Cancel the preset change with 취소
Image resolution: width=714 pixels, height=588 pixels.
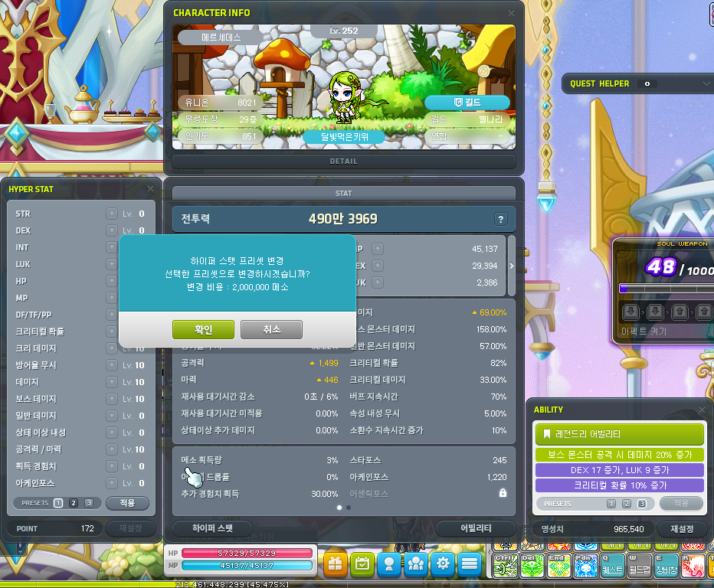(x=271, y=329)
